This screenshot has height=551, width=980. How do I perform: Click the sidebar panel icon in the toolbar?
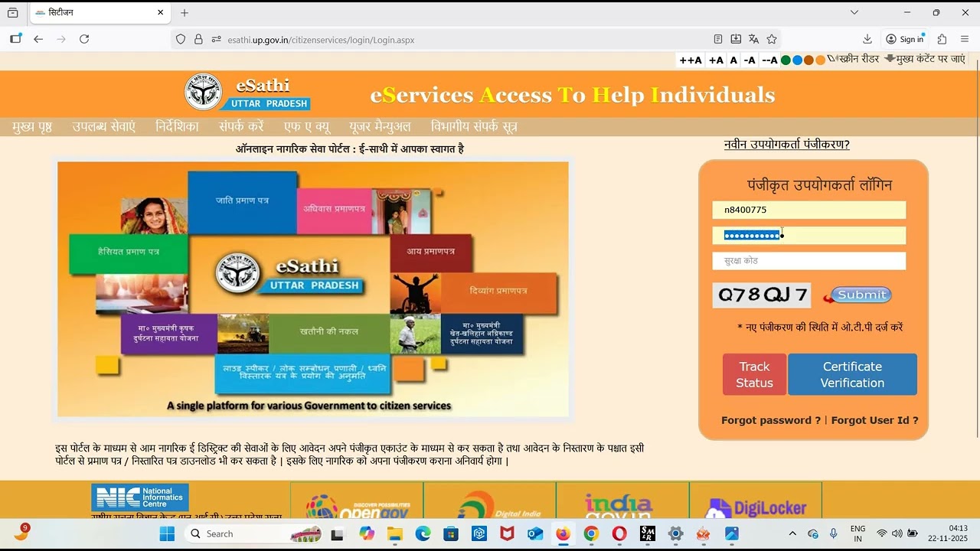tap(15, 39)
